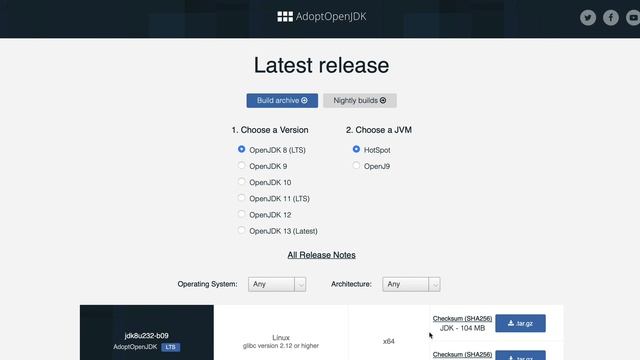Click the 1. Choose a Version heading
The image size is (640, 360).
tap(270, 130)
